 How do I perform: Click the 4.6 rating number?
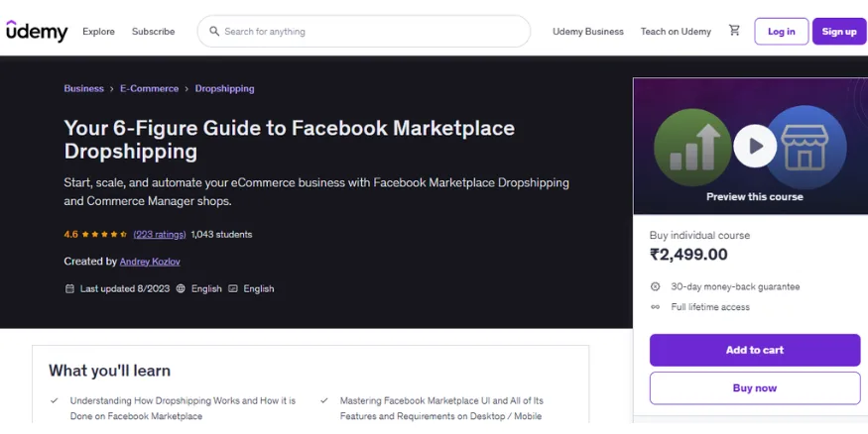tap(70, 235)
